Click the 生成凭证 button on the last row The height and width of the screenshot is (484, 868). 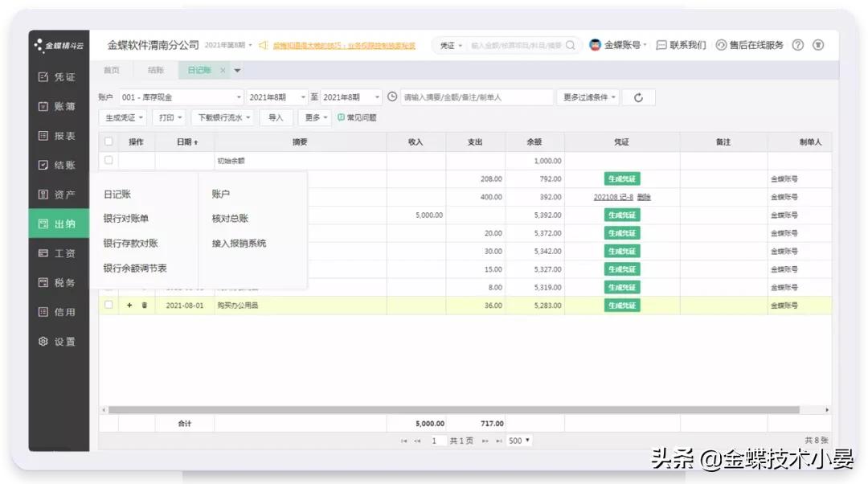tap(620, 305)
